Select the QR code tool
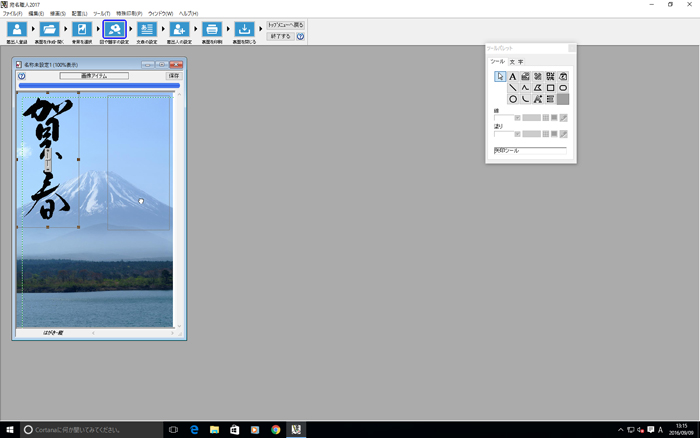The height and width of the screenshot is (438, 700). (551, 76)
